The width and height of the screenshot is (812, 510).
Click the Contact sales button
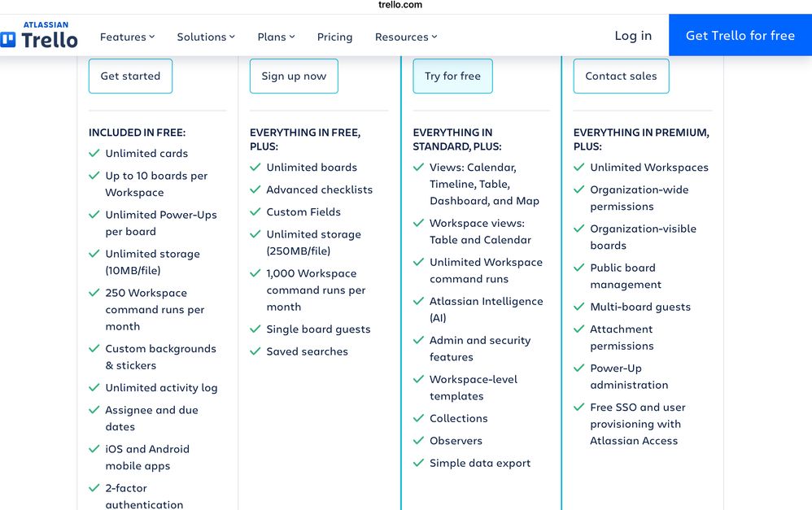621,76
